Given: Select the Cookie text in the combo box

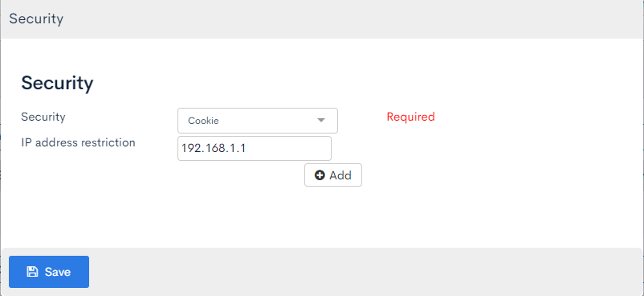Looking at the screenshot, I should pyautogui.click(x=203, y=121).
